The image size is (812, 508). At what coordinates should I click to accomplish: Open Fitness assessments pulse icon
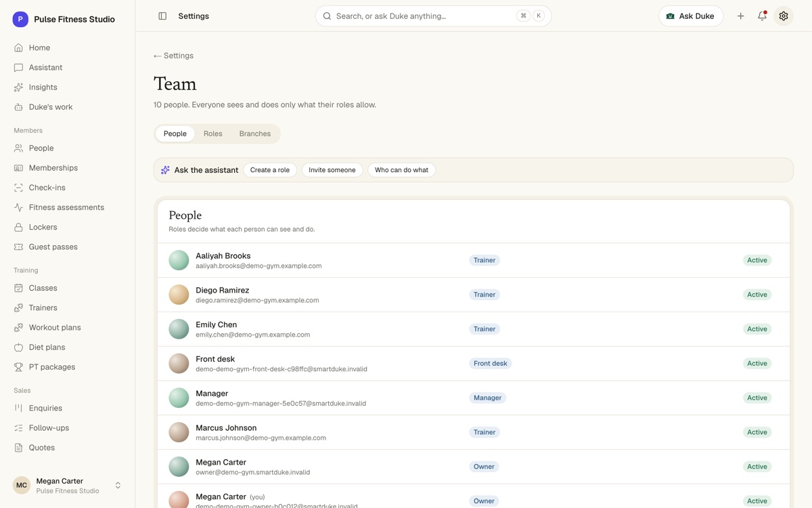click(18, 207)
